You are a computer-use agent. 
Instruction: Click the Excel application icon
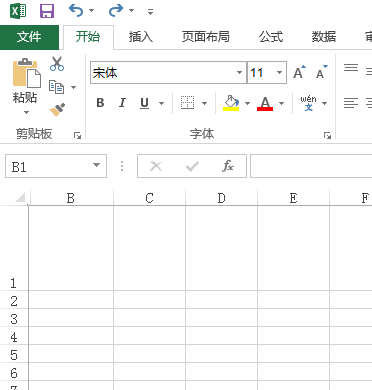18,11
